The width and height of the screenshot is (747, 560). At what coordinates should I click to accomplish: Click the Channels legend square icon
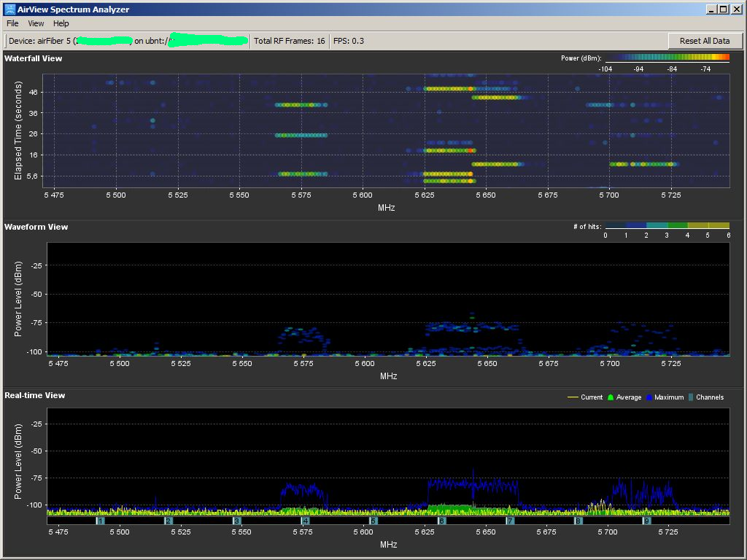click(690, 397)
